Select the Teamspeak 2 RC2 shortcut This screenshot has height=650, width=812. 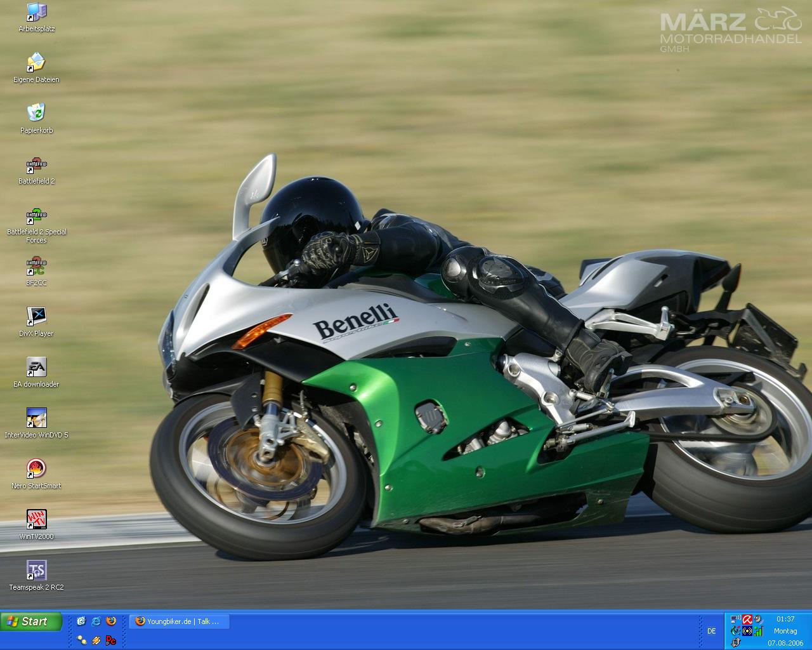[x=36, y=576]
